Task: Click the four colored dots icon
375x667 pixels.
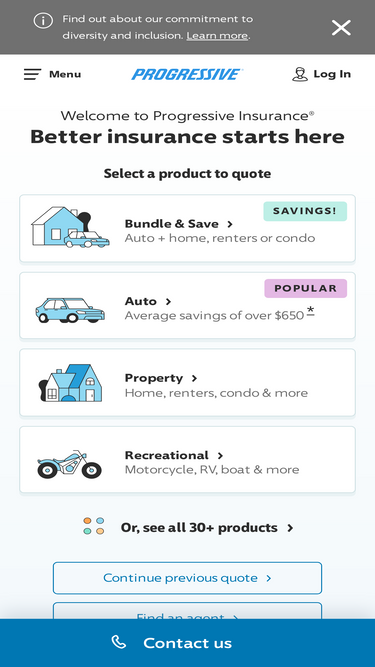Action: tap(94, 526)
